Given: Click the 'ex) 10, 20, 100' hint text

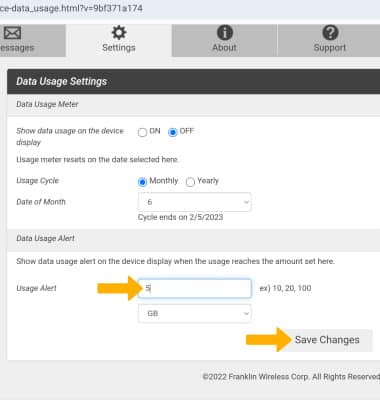Looking at the screenshot, I should pos(285,288).
